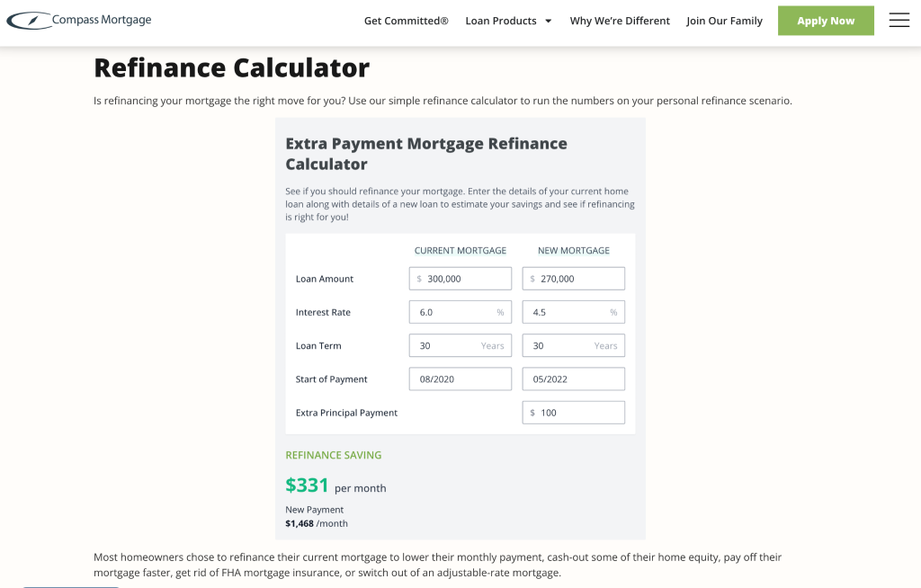Select Get Committed® in the navigation
Image resolution: width=921 pixels, height=588 pixels.
click(x=406, y=19)
